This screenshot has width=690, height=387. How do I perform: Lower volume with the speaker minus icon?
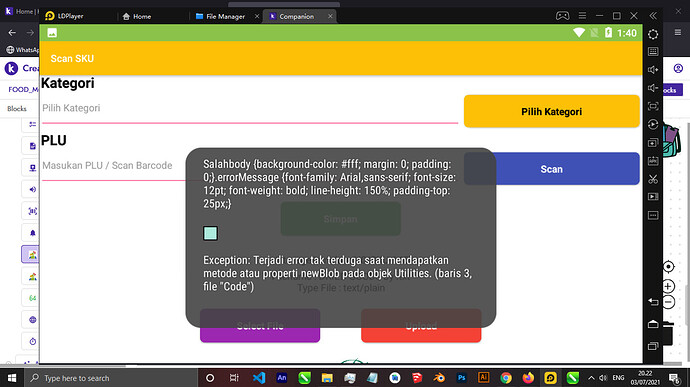[x=653, y=88]
